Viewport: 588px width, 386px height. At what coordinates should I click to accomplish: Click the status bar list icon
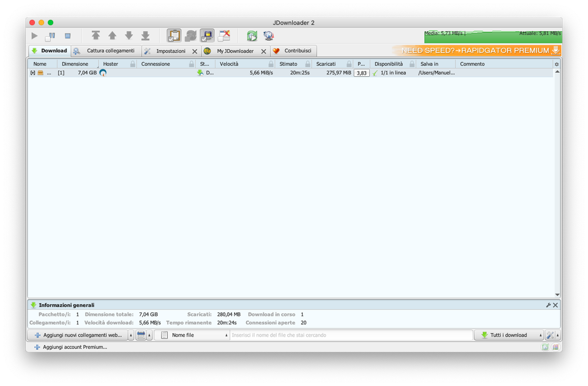(555, 347)
